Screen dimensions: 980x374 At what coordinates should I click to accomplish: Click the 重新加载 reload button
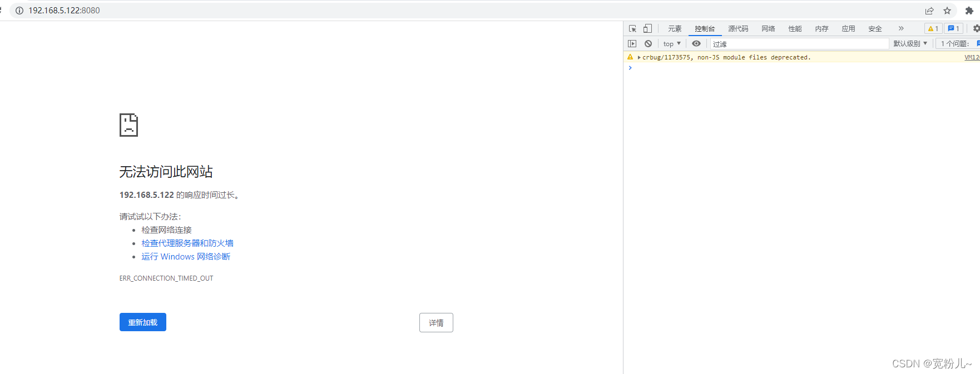[x=143, y=322]
